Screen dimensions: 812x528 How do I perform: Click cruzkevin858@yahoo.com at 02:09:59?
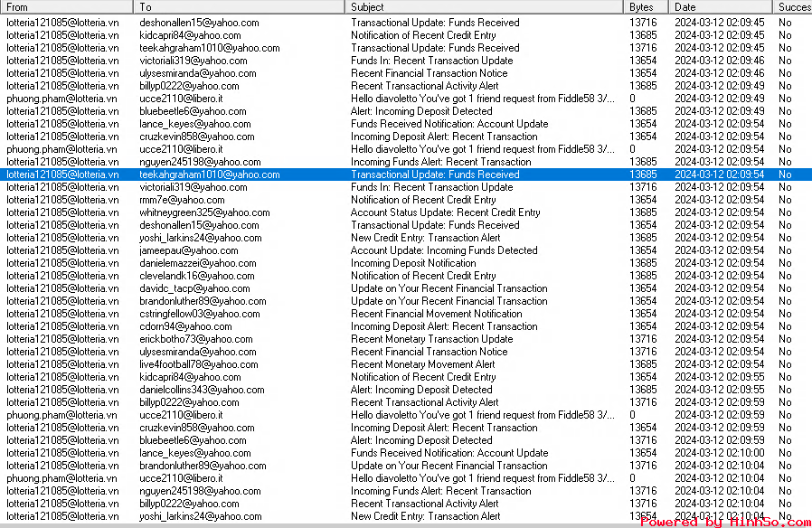pos(197,428)
